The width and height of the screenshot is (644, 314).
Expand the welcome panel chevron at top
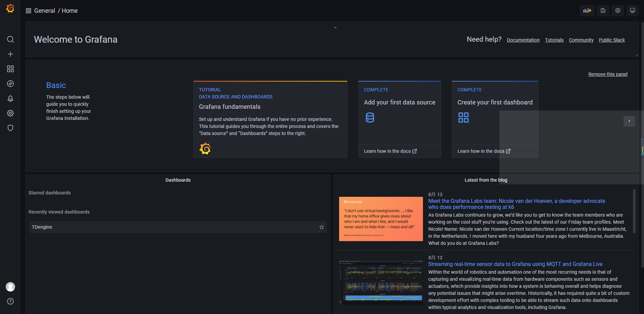[x=335, y=28]
